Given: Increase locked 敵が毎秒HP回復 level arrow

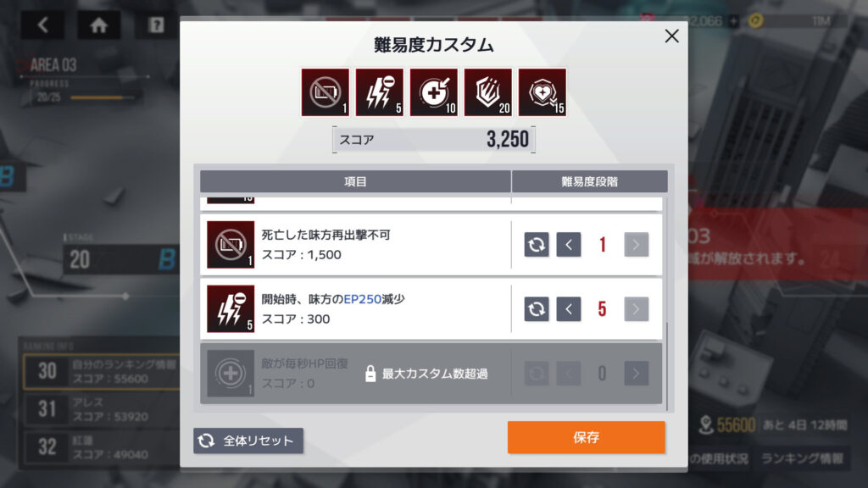Looking at the screenshot, I should (636, 374).
